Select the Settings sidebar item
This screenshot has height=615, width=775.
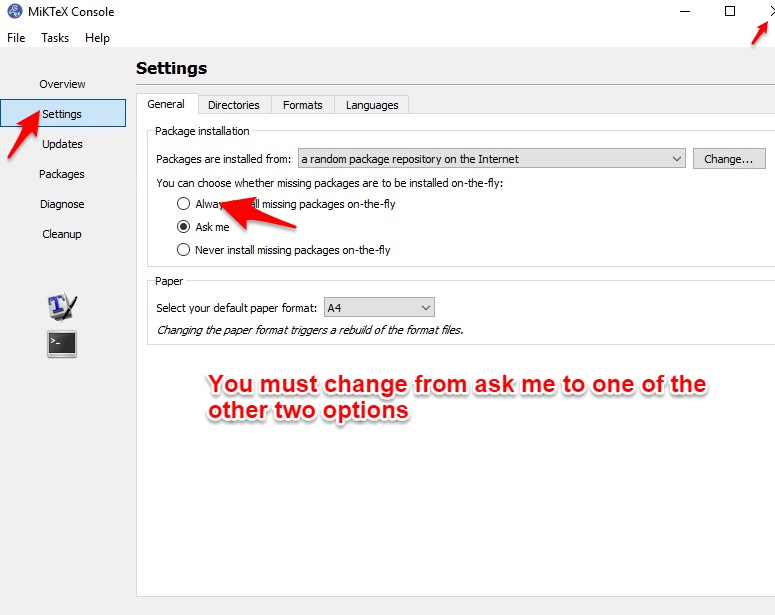[63, 113]
